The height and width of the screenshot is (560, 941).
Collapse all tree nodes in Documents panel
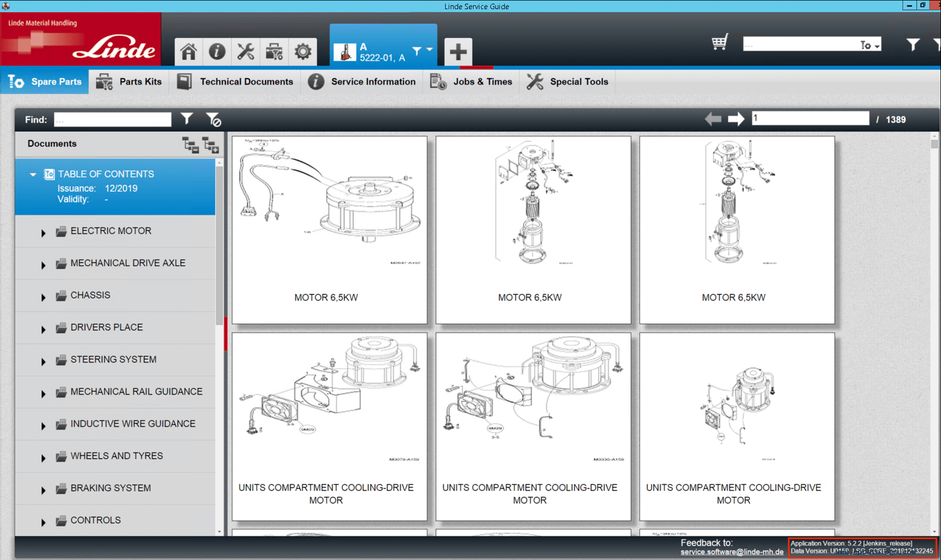pyautogui.click(x=190, y=145)
